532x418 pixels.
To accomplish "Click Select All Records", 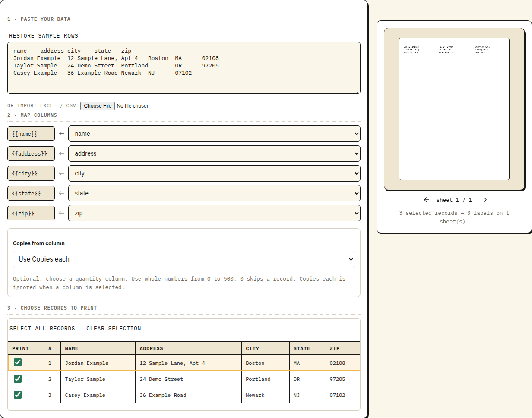I will (42, 329).
